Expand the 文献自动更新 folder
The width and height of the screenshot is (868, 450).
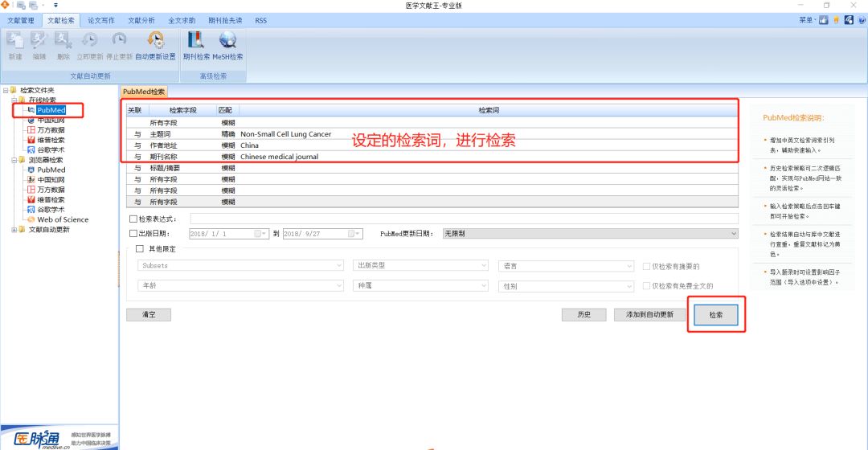(14, 230)
